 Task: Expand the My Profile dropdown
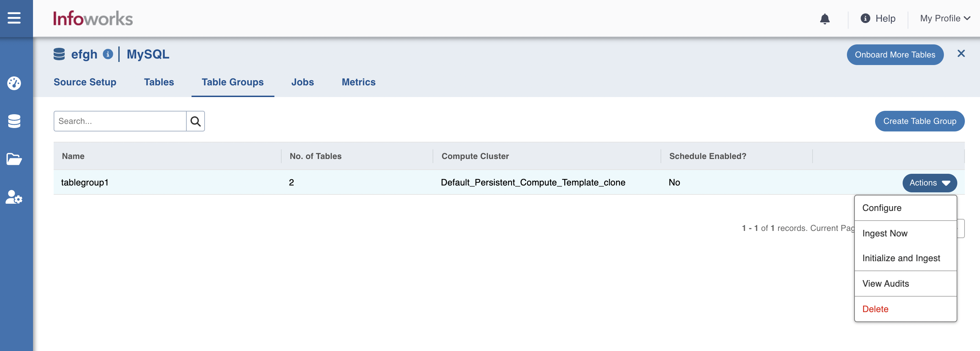pyautogui.click(x=945, y=18)
